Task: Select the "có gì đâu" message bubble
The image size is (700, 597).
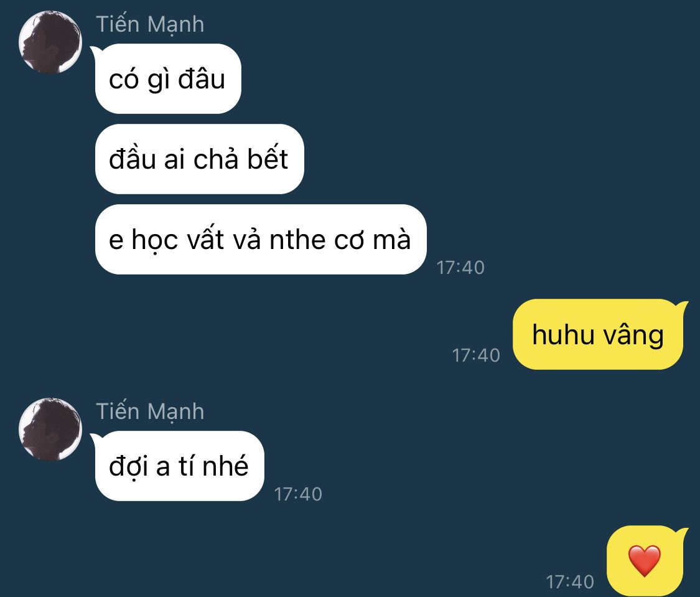Action: (x=168, y=78)
